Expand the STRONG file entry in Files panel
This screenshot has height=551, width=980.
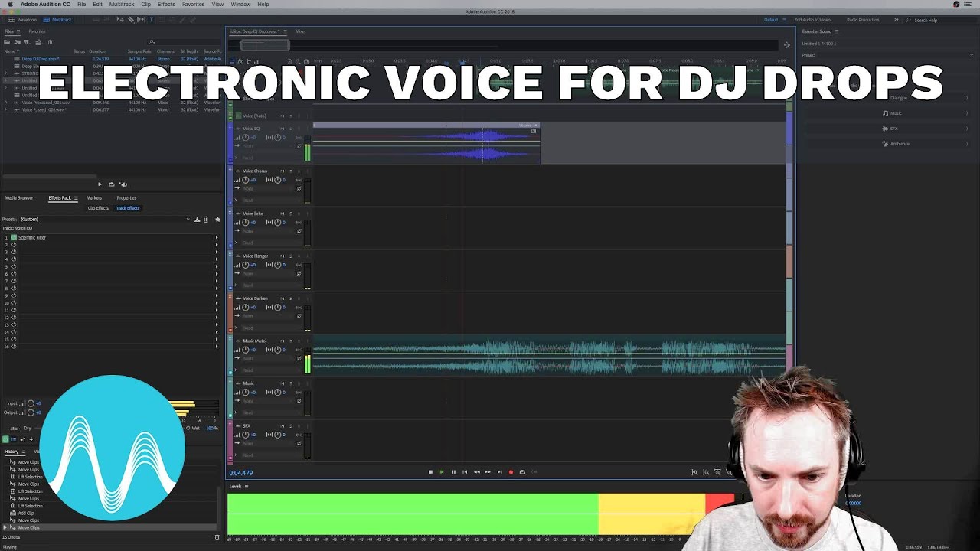(6, 73)
